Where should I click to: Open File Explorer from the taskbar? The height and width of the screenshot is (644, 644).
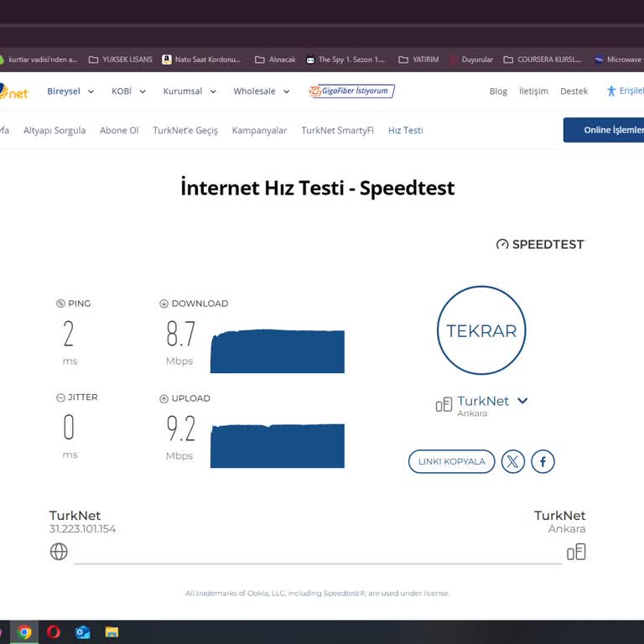[112, 631]
